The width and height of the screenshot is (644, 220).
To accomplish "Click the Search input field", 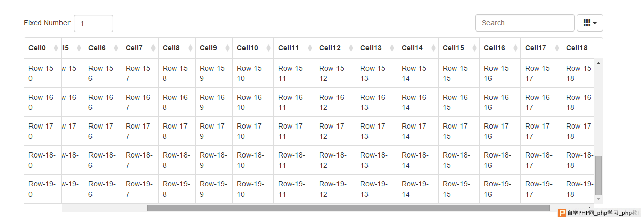I will pos(525,23).
